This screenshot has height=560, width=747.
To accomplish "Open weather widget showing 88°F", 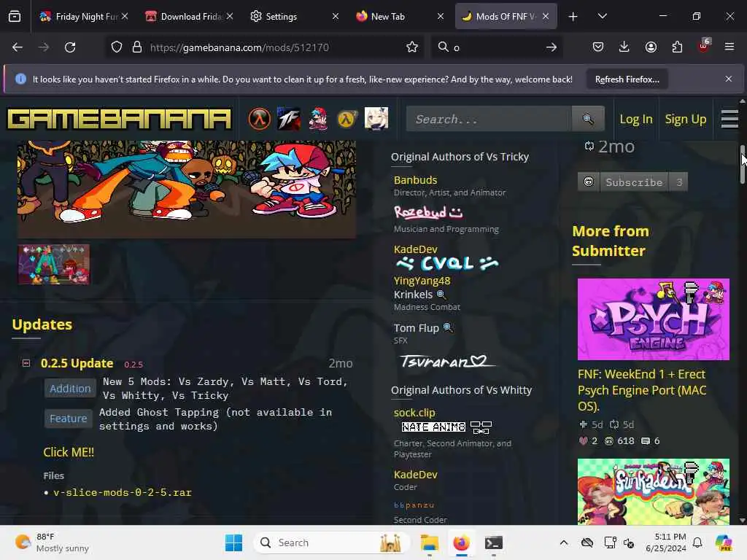I will (52, 542).
